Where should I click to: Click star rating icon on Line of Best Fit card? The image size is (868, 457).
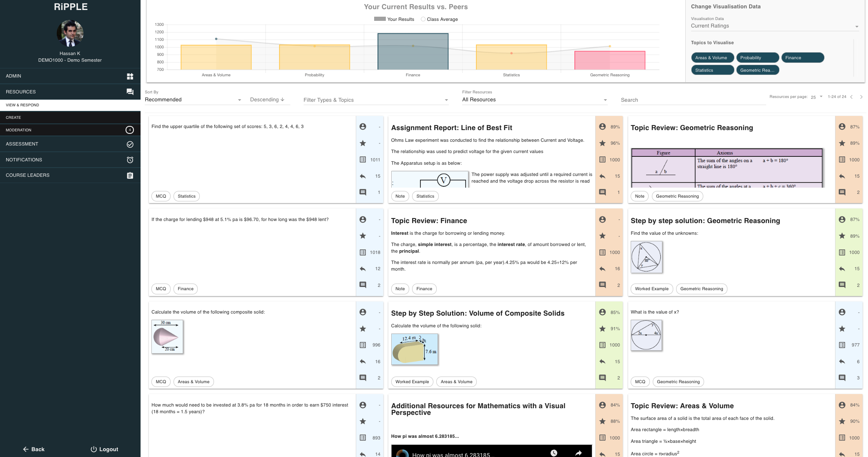point(602,143)
